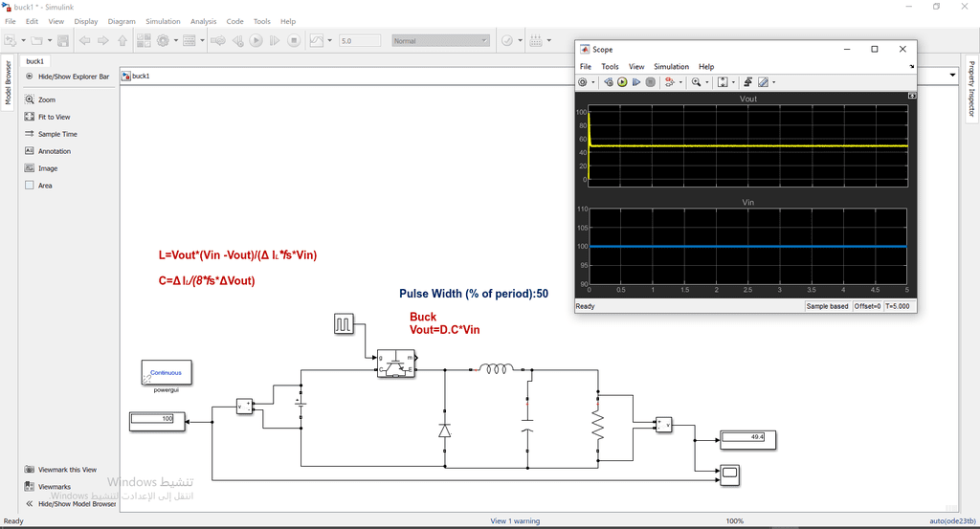The image size is (980, 529).
Task: Click Fit to View in palette
Action: tap(48, 117)
